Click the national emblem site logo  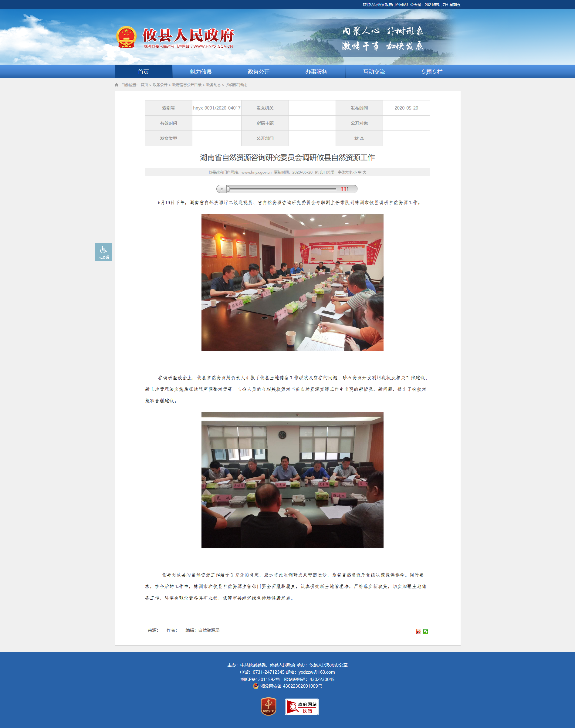[x=126, y=37]
